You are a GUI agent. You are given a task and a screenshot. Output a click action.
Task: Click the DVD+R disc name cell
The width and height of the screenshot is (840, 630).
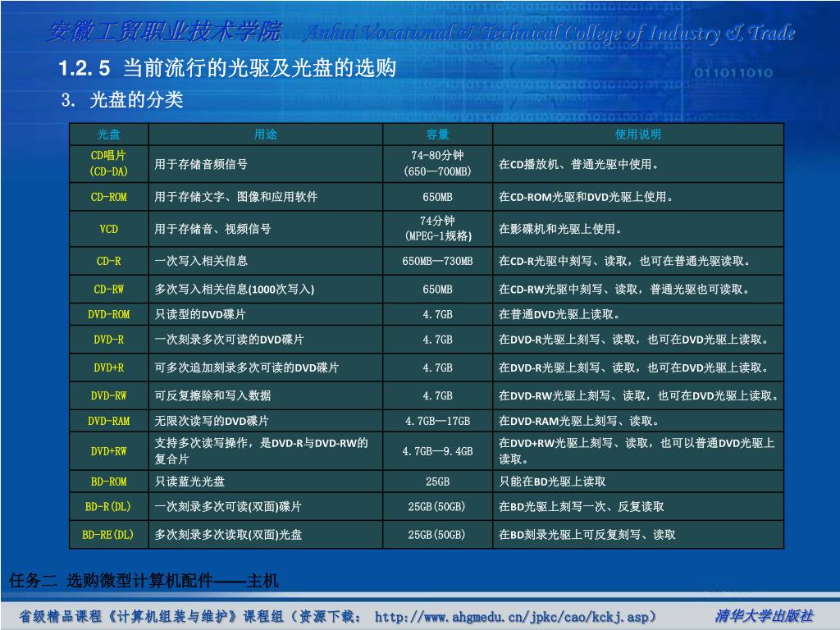coord(109,367)
